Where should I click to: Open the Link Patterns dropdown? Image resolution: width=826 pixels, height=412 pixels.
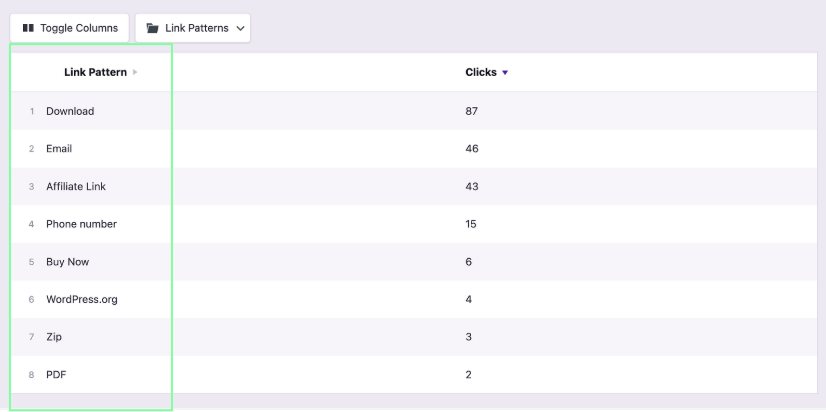point(193,28)
